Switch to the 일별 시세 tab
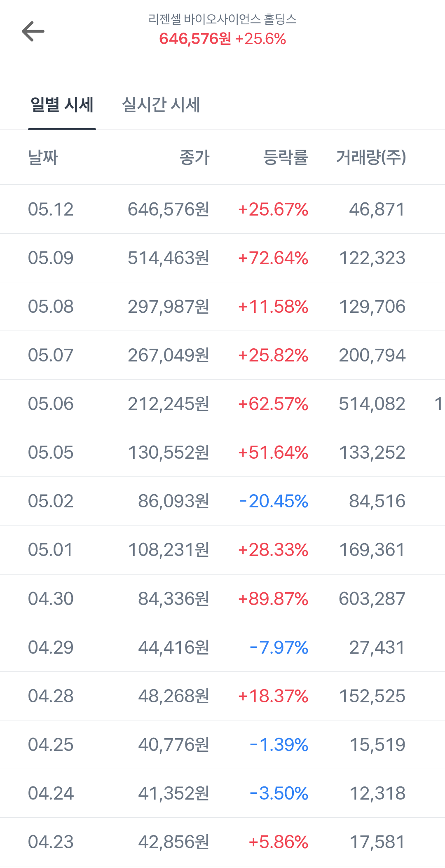 click(x=62, y=105)
